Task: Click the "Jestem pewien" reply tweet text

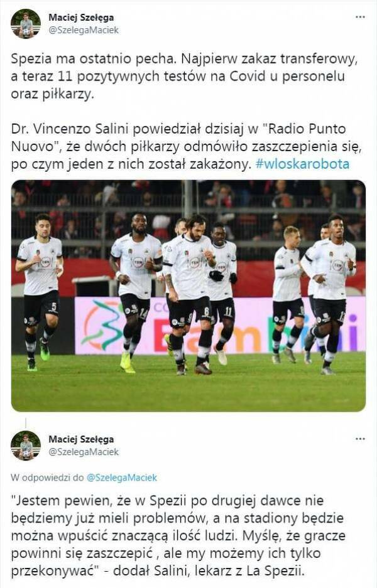Action: tap(178, 535)
